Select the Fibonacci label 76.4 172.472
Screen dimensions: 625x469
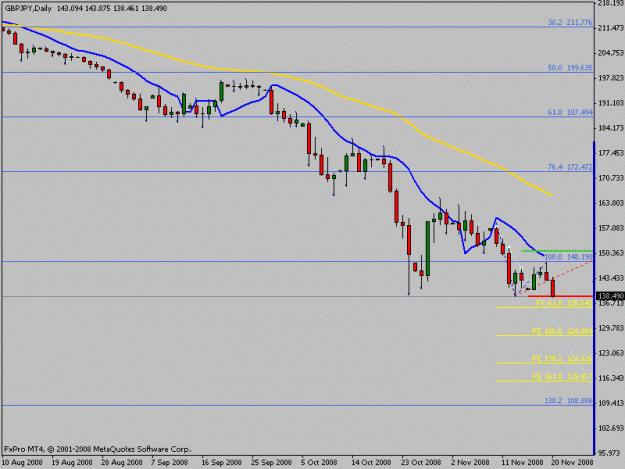point(570,167)
